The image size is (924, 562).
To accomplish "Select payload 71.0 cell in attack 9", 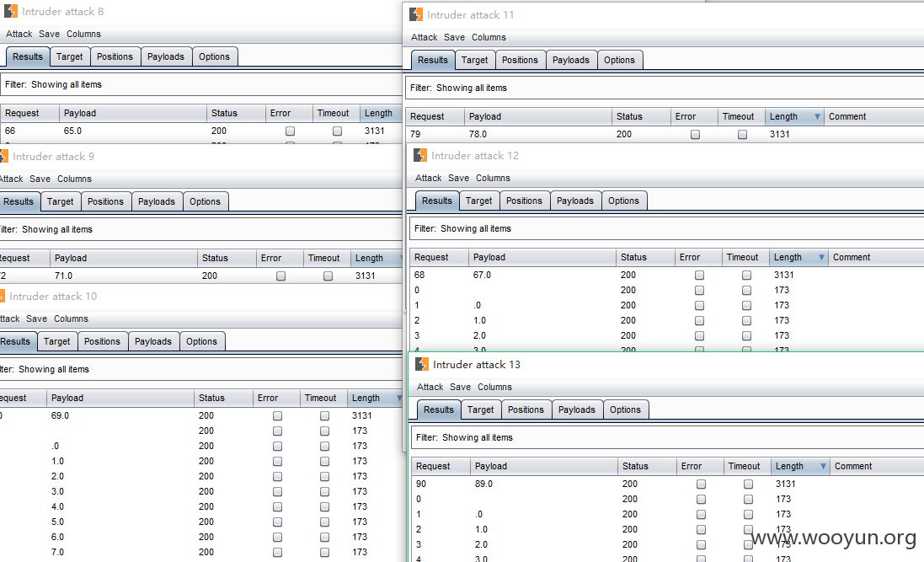I will [124, 276].
